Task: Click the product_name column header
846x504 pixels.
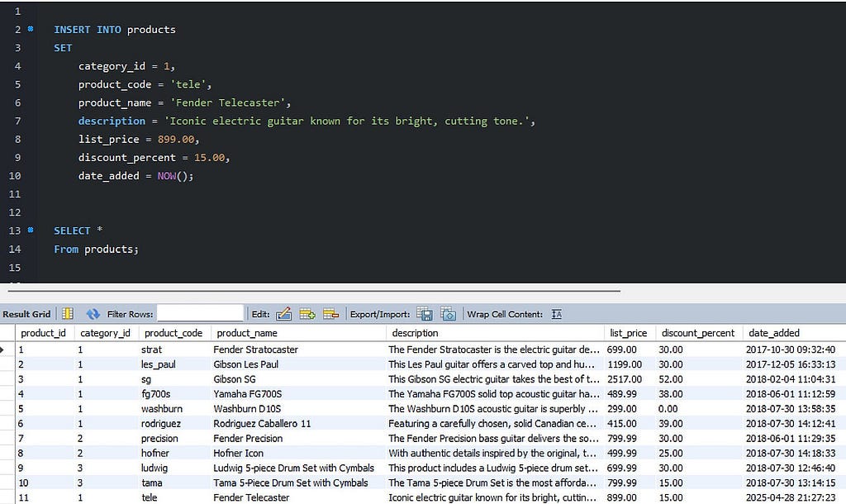Action: (x=247, y=333)
